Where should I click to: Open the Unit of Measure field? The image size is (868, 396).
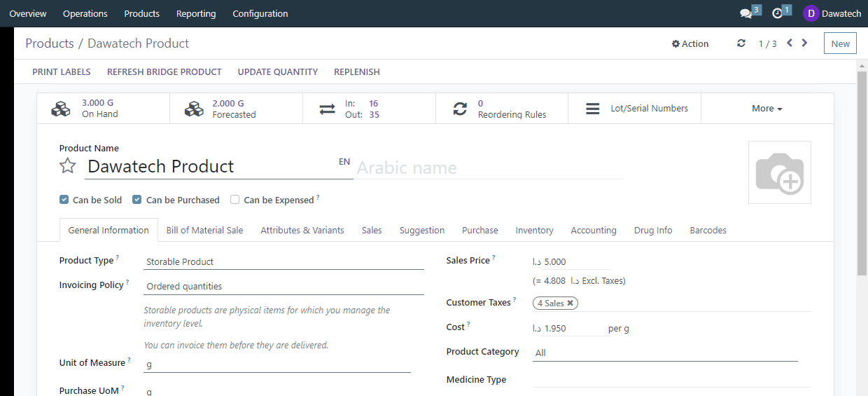click(276, 364)
